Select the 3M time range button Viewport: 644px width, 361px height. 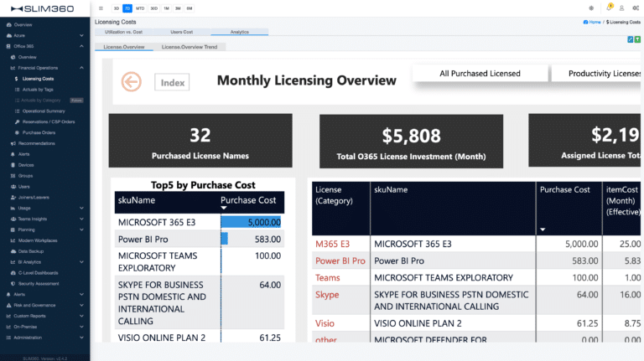coord(178,8)
